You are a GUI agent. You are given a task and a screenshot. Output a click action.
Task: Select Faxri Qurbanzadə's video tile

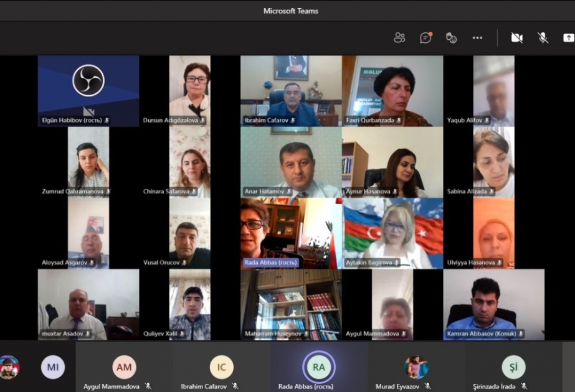tap(392, 91)
